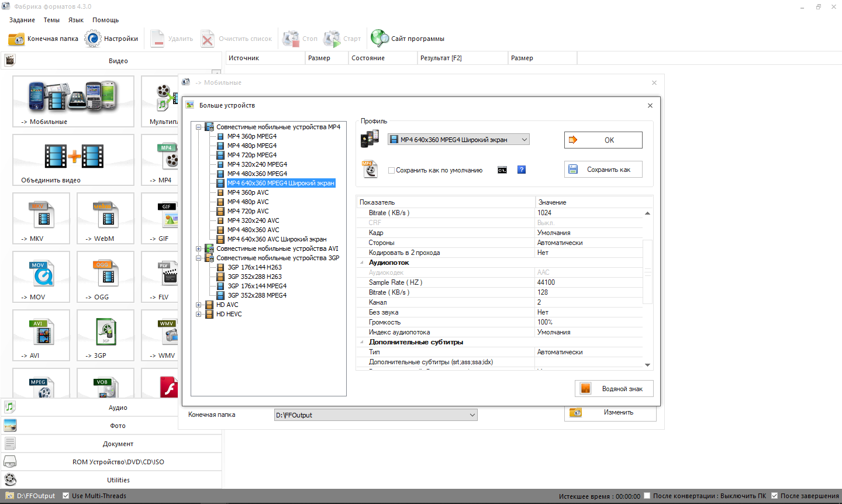
Task: Enable Сохранить как по умолчанию checkbox
Action: click(x=392, y=171)
